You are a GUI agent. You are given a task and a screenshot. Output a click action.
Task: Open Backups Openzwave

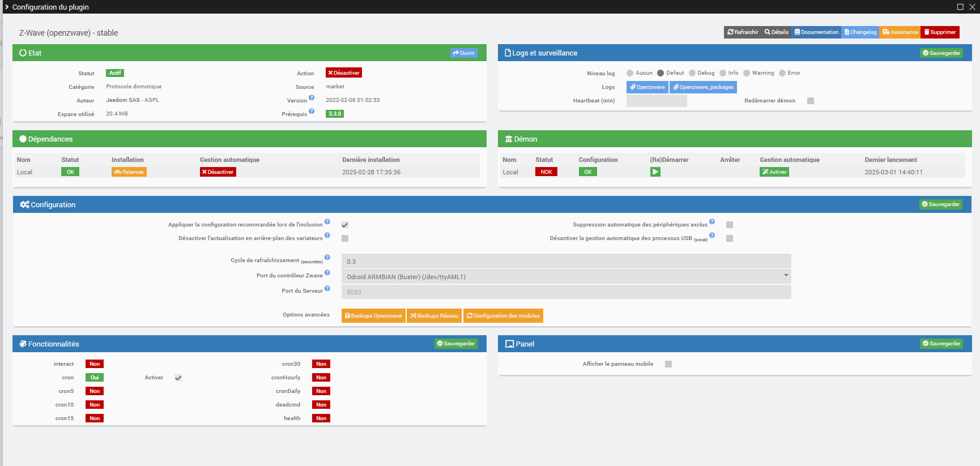tap(373, 316)
